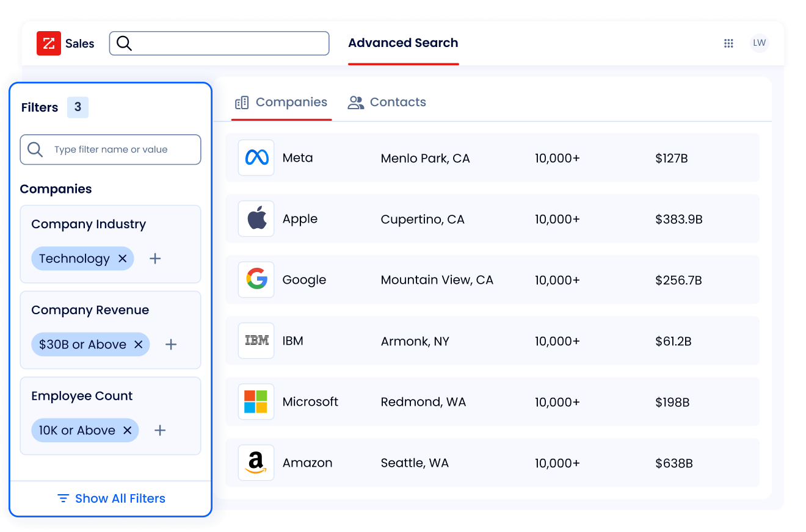The width and height of the screenshot is (806, 532).
Task: Click the Meta company logo
Action: click(256, 158)
